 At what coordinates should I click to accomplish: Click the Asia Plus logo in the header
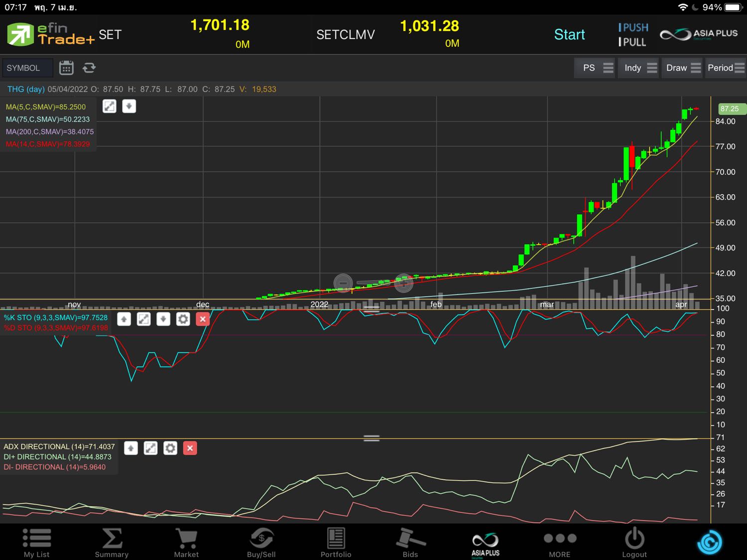699,34
